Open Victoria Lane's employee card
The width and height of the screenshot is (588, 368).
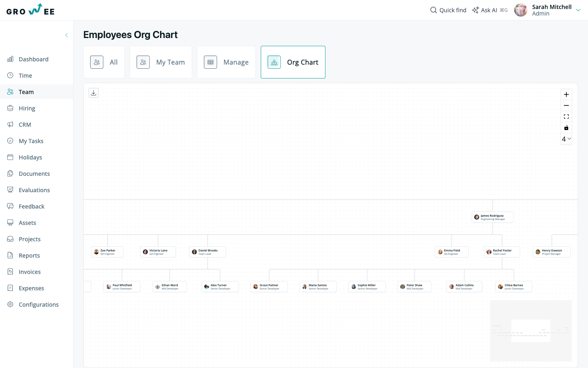tap(158, 252)
